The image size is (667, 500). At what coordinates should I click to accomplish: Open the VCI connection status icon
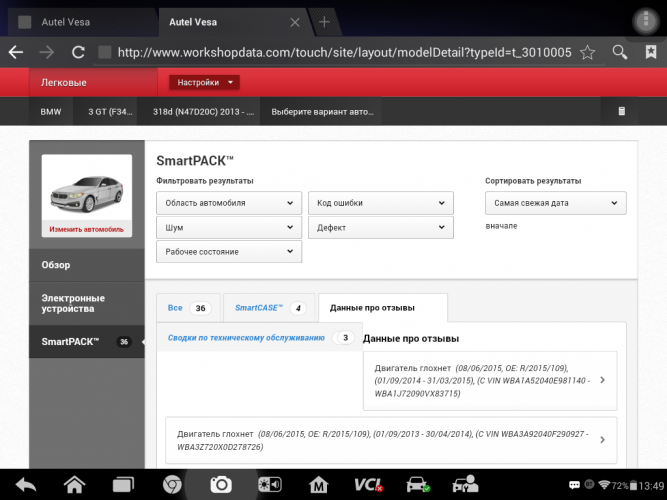368,484
